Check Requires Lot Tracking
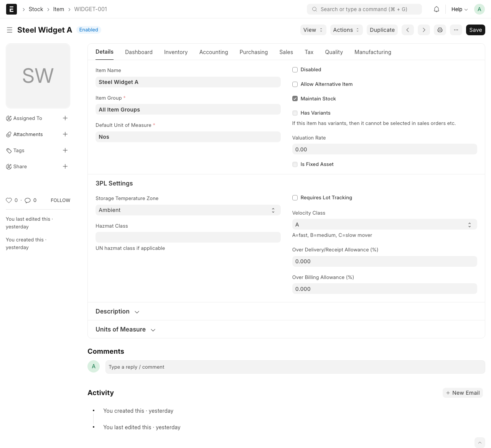491x448 pixels. point(295,198)
